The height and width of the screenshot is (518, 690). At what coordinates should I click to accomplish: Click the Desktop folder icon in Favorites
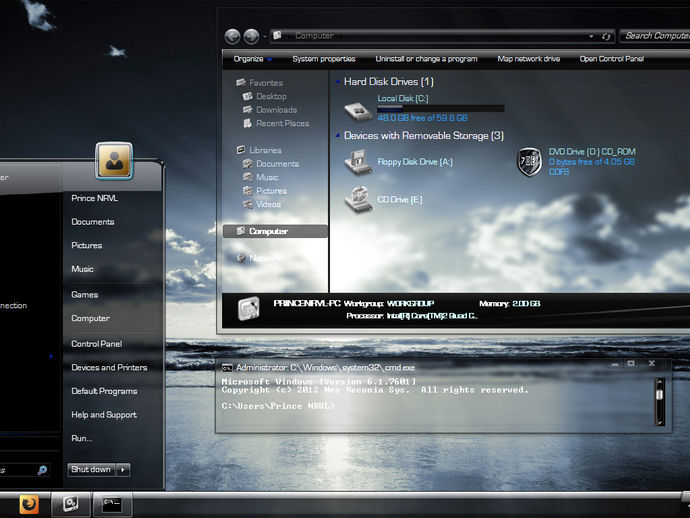247,96
